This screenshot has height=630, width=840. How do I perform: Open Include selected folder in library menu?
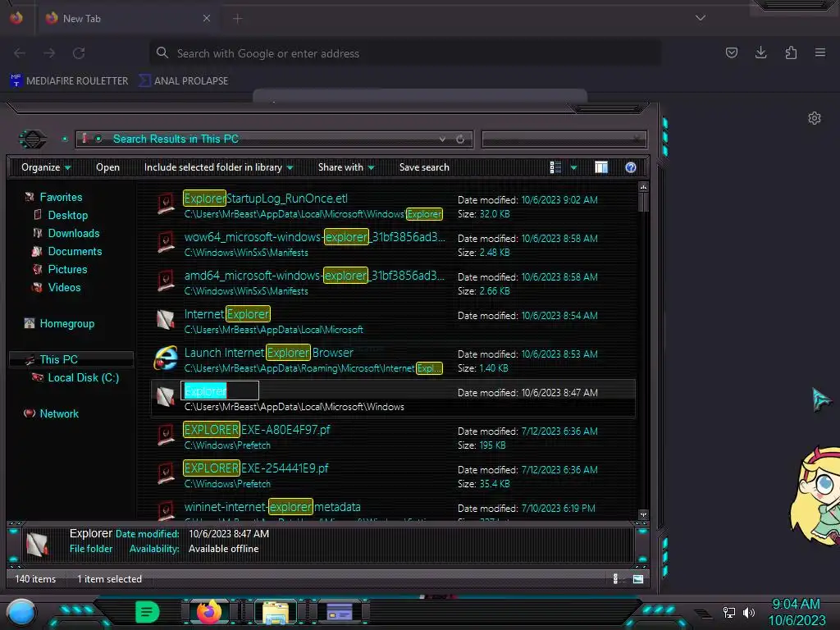point(218,167)
